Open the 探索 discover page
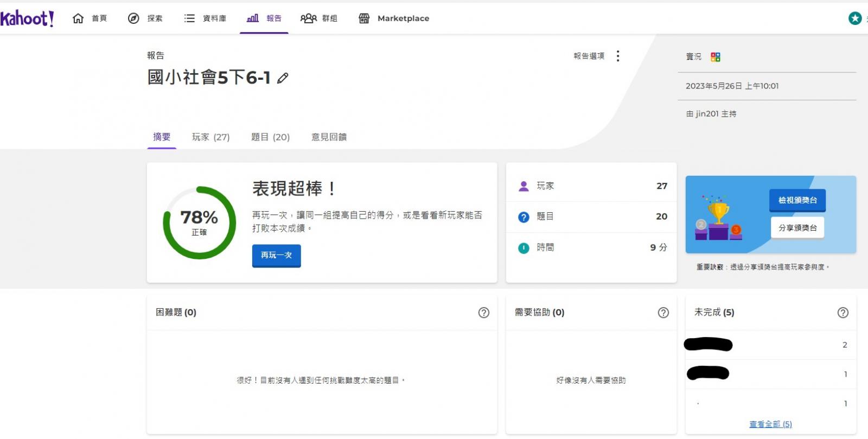This screenshot has height=439, width=868. (145, 18)
